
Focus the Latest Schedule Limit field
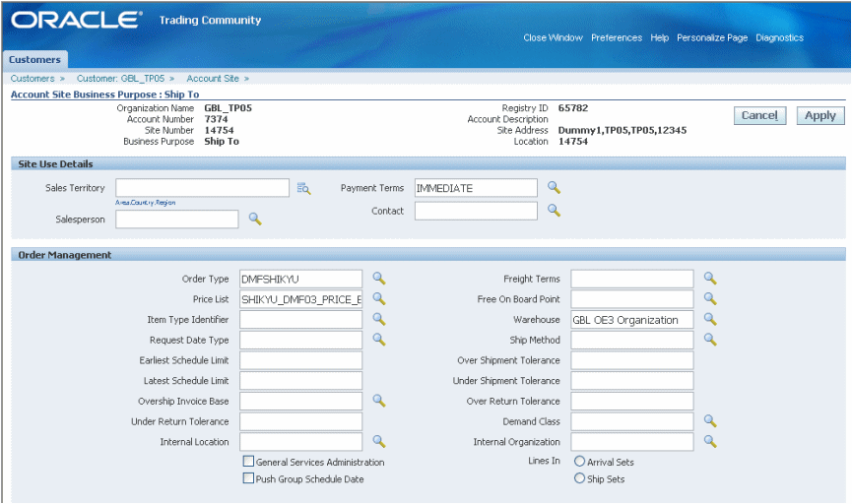301,381
